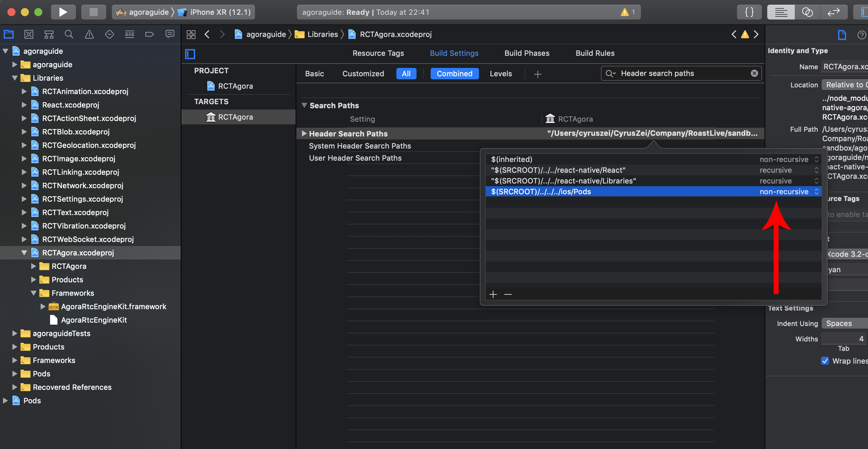Stop the running build
Viewport: 868px width, 449px height.
click(93, 12)
